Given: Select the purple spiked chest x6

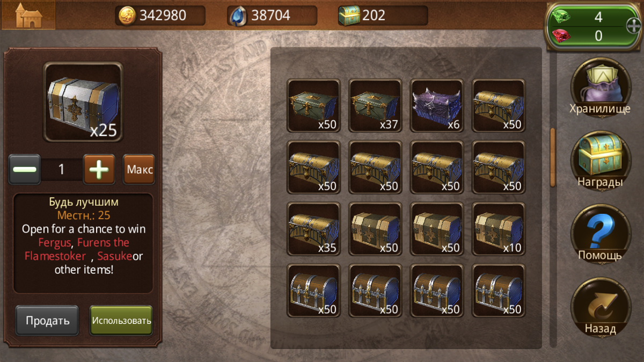Looking at the screenshot, I should pyautogui.click(x=437, y=105).
